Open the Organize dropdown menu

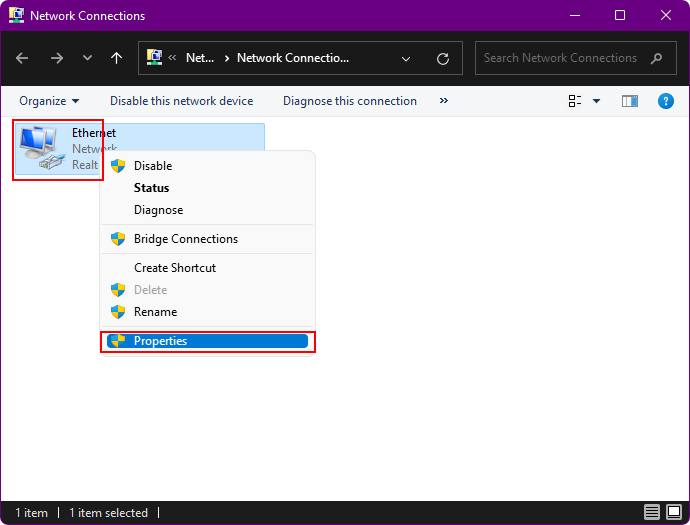tap(49, 101)
